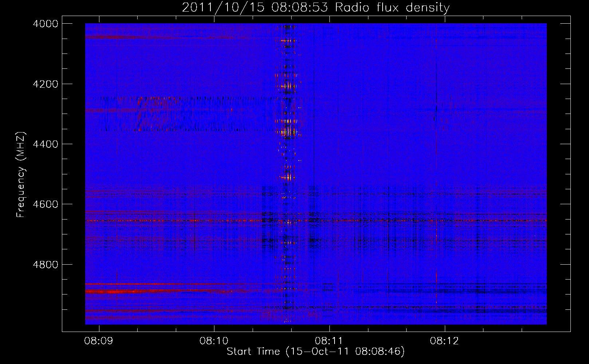The width and height of the screenshot is (589, 364).
Task: Click the 4600 frequency tick label
Action: click(46, 204)
